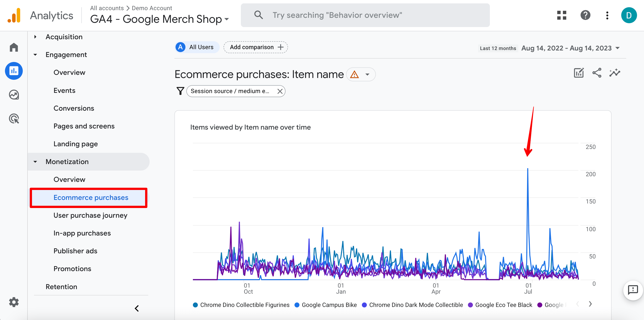Focus the search field

[365, 15]
